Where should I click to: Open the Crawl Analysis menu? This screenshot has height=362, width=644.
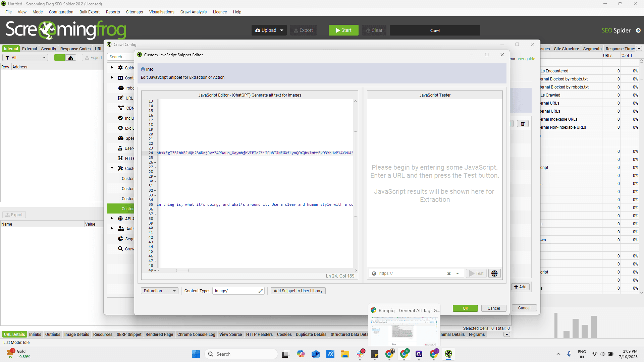pyautogui.click(x=194, y=12)
